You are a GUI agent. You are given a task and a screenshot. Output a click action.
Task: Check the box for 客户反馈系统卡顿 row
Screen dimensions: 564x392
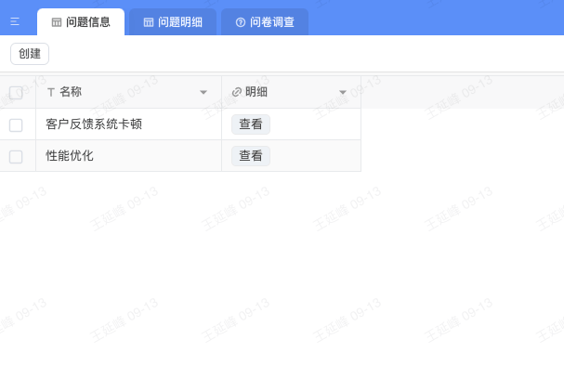click(16, 124)
